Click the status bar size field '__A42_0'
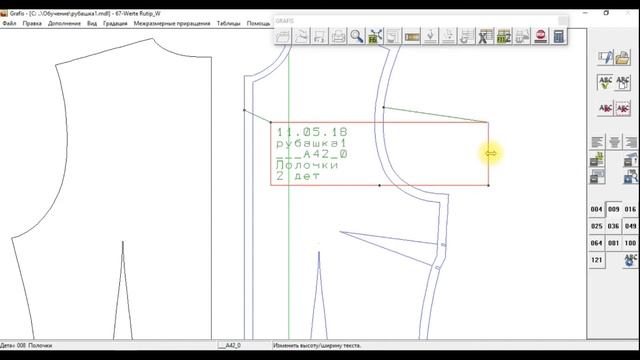The height and width of the screenshot is (360, 640). [229, 345]
